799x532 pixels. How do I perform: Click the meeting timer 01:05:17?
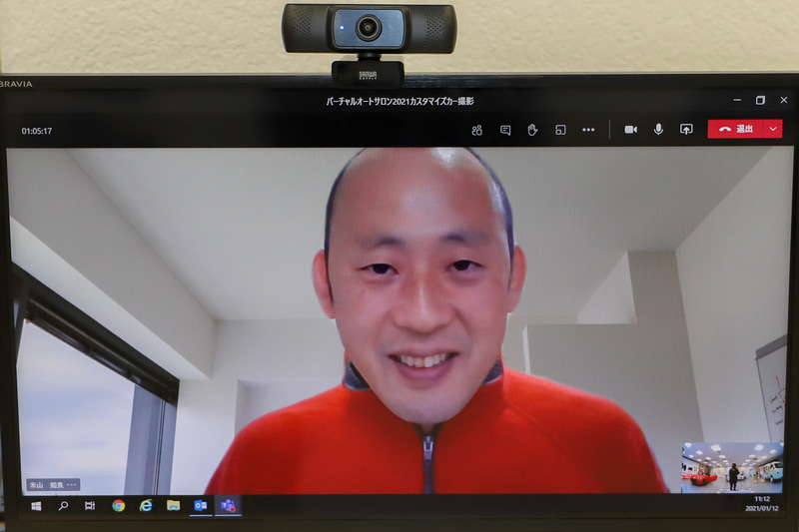(37, 131)
